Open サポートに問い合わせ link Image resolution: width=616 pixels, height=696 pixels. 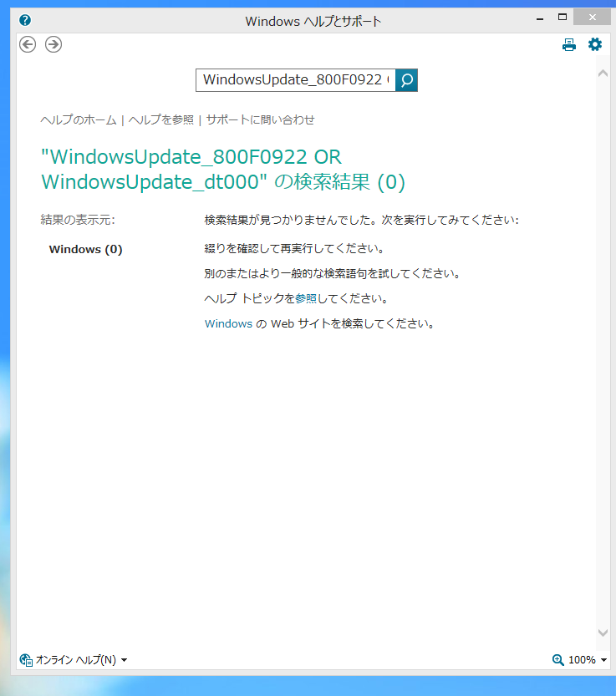260,119
